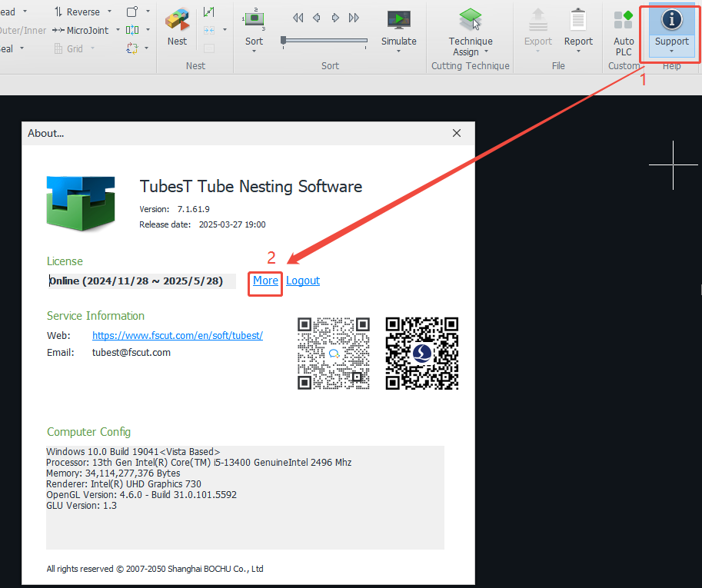Click the Report clipboard icon
This screenshot has height=588, width=702.
pyautogui.click(x=578, y=20)
